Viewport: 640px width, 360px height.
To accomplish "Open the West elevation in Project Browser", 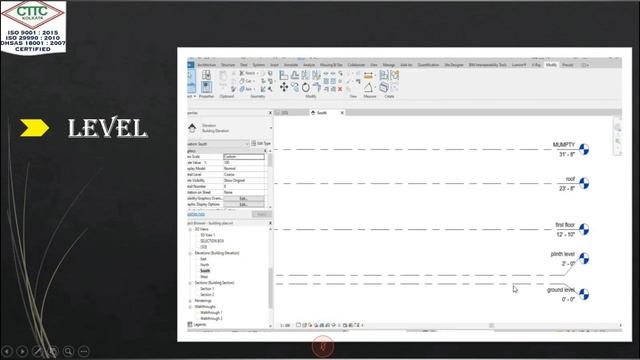I will (204, 277).
